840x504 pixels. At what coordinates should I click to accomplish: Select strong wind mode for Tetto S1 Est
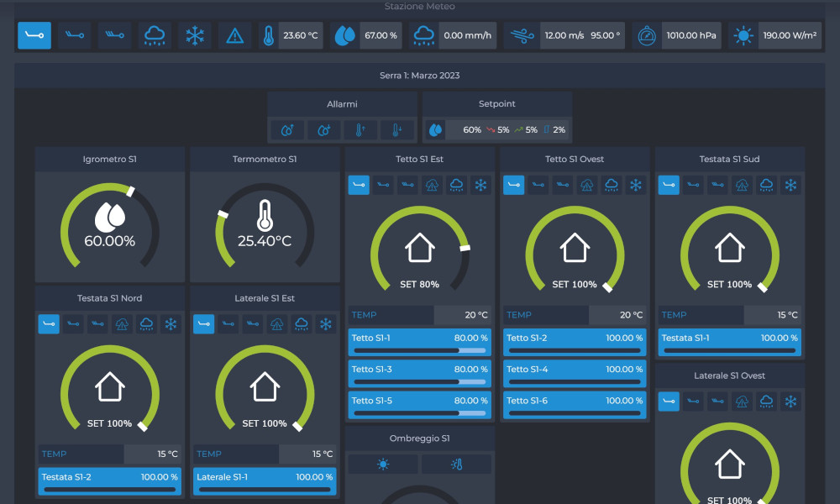407,186
